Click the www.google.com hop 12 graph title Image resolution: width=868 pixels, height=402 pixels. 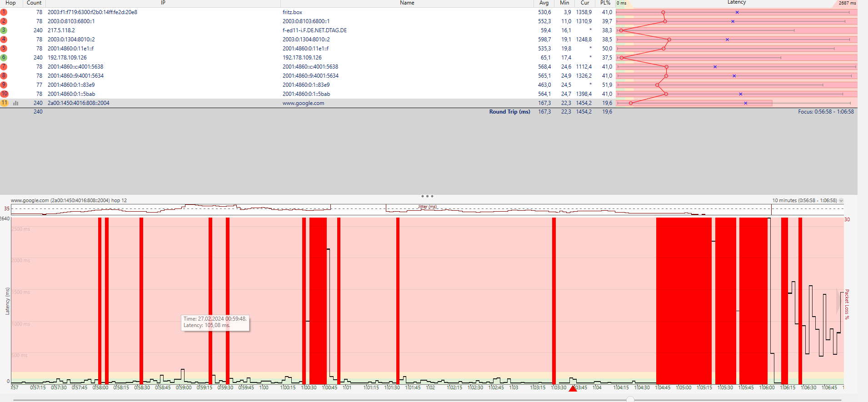click(x=69, y=200)
